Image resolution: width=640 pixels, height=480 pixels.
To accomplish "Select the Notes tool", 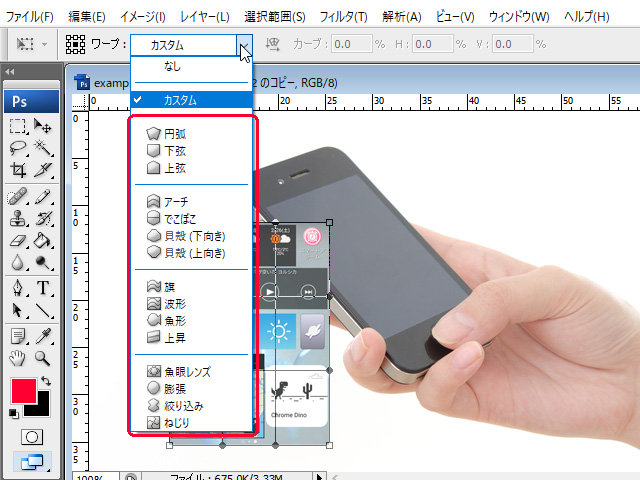I will [18, 336].
